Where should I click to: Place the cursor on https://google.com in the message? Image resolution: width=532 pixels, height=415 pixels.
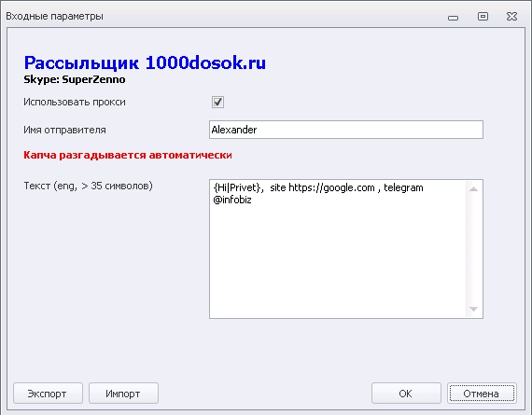click(x=331, y=187)
